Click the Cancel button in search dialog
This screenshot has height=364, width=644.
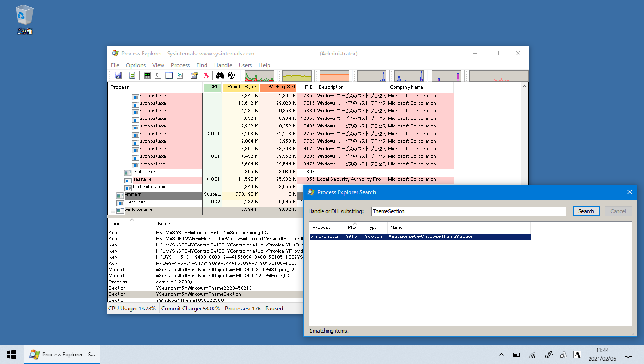618,211
